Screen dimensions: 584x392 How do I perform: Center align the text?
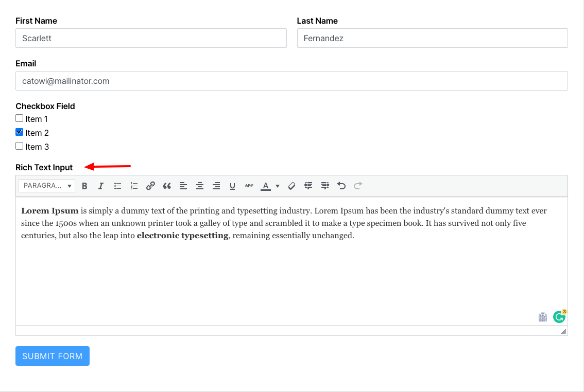coord(200,186)
